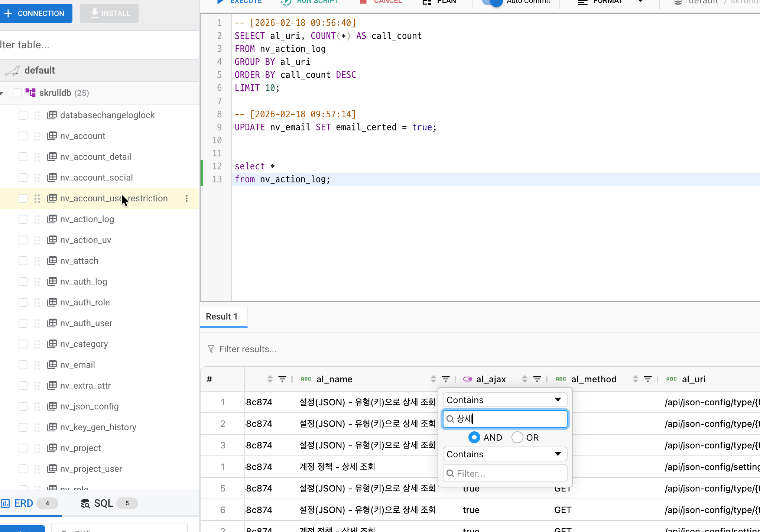Open options menu for nv_account_user_restriction table
The height and width of the screenshot is (532, 760).
[187, 198]
